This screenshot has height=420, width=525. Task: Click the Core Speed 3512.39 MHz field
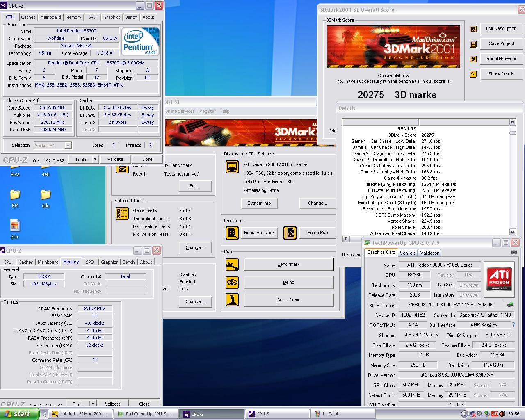[x=53, y=108]
